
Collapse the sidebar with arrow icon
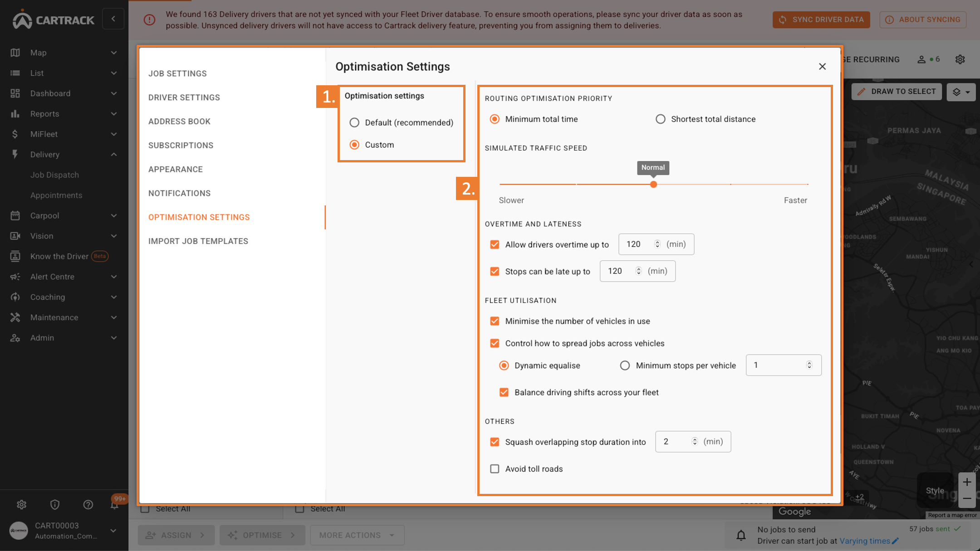tap(113, 19)
